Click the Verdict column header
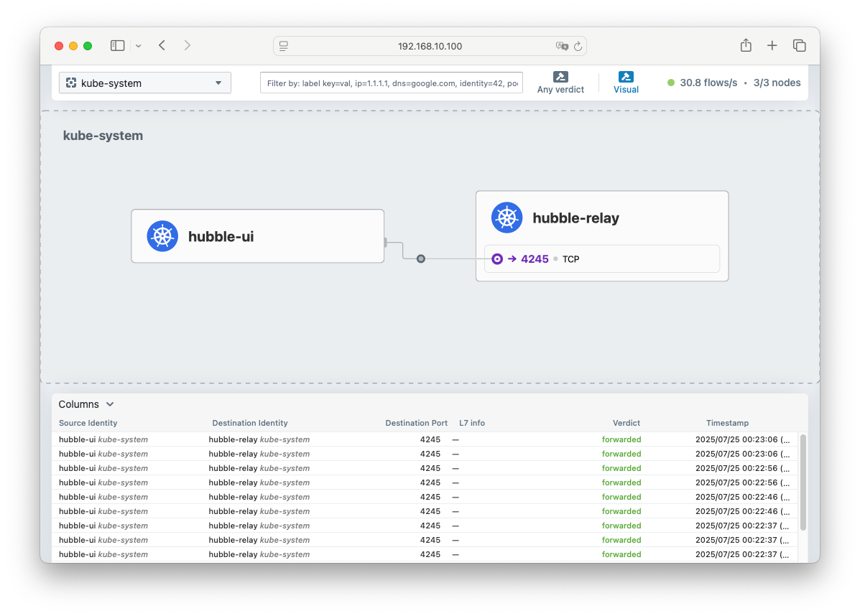The image size is (860, 616). 626,423
